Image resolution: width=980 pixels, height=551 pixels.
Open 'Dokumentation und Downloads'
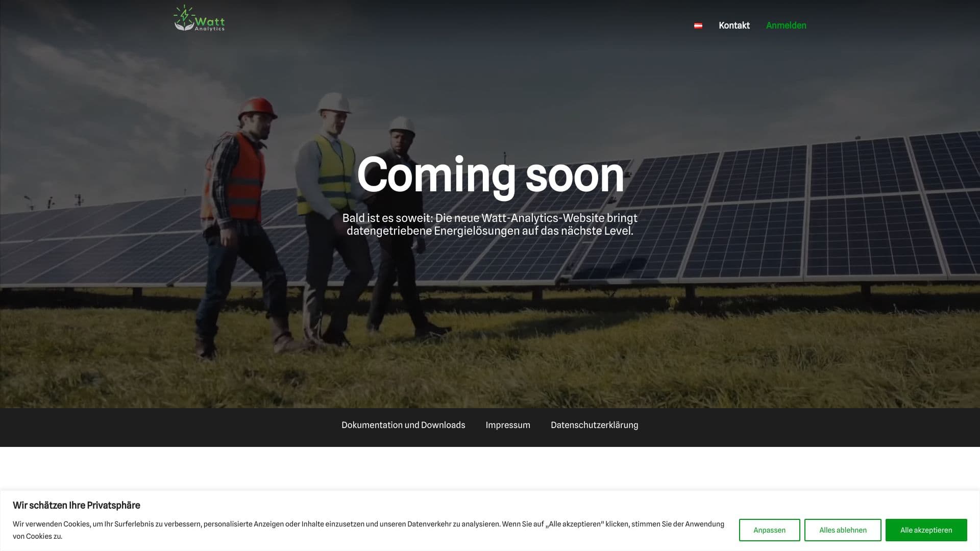pyautogui.click(x=403, y=424)
